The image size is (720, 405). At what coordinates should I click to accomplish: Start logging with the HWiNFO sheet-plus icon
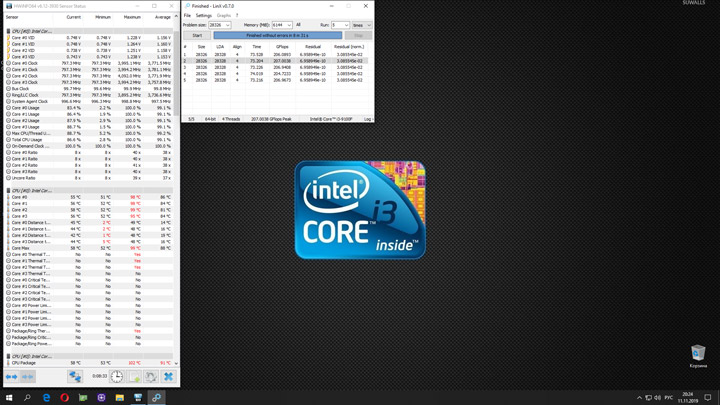pos(135,377)
